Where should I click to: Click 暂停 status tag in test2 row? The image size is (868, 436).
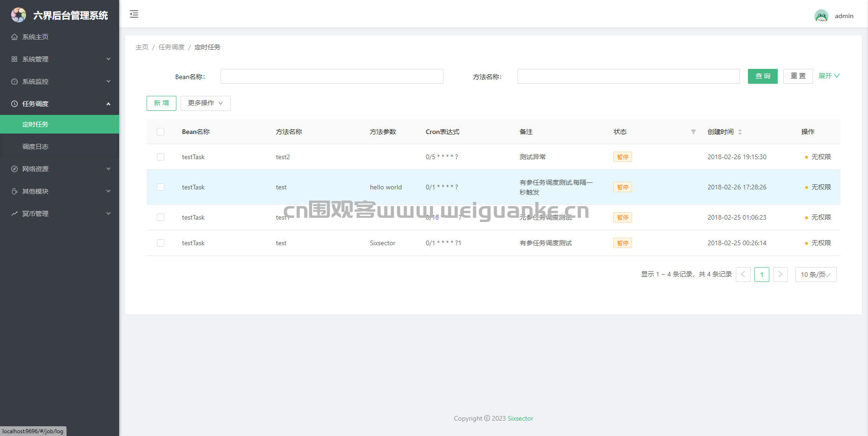tap(623, 157)
